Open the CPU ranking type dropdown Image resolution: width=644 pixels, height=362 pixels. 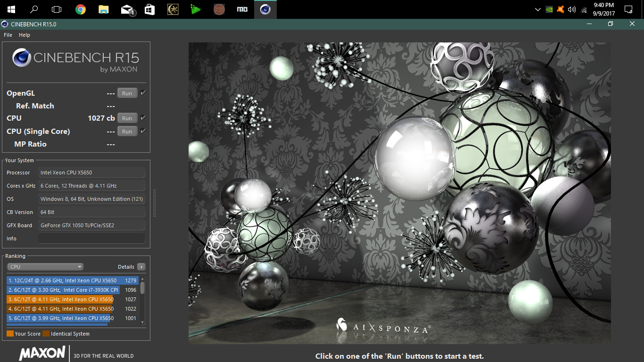45,267
